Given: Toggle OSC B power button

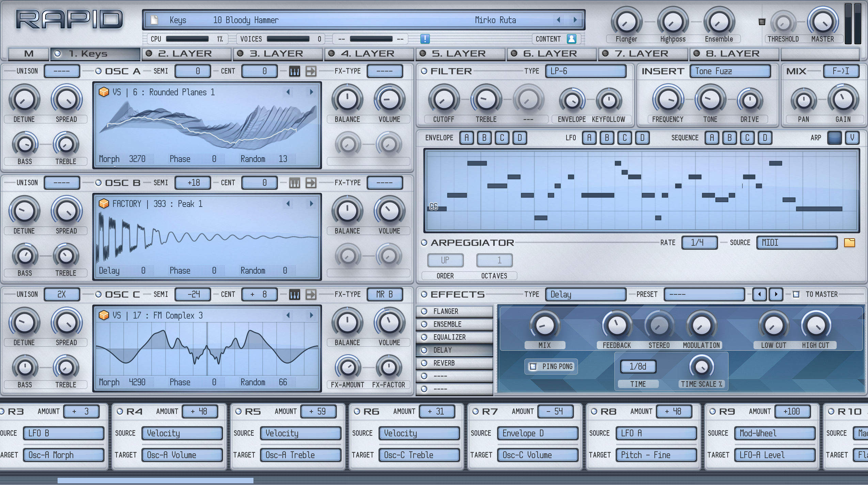Looking at the screenshot, I should (98, 183).
